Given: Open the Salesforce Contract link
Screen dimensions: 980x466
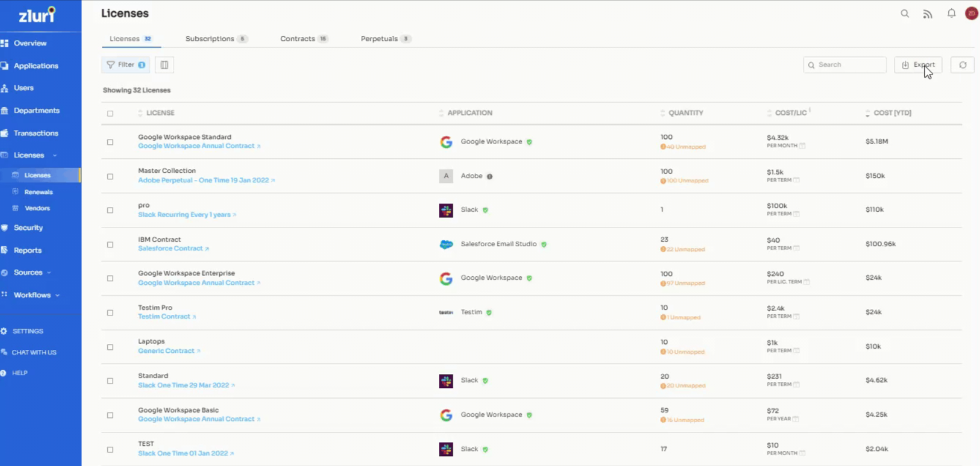Looking at the screenshot, I should click(x=173, y=249).
